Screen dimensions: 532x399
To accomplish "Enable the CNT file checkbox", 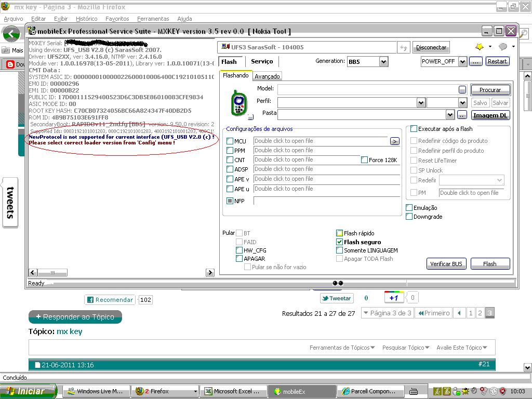I will (x=230, y=160).
